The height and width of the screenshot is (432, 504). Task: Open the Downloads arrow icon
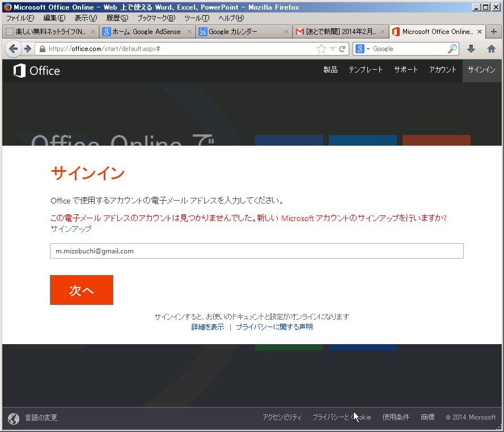pyautogui.click(x=471, y=49)
